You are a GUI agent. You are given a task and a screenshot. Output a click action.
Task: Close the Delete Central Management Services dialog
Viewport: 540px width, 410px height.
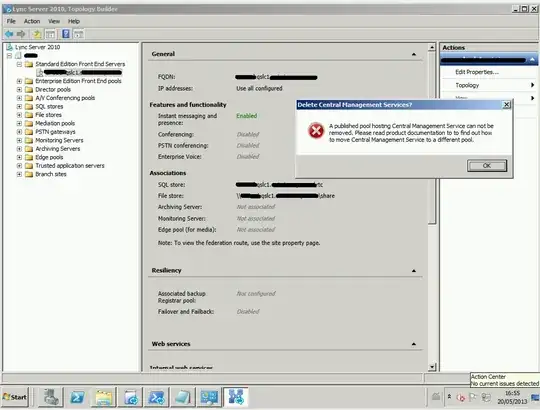click(x=506, y=105)
